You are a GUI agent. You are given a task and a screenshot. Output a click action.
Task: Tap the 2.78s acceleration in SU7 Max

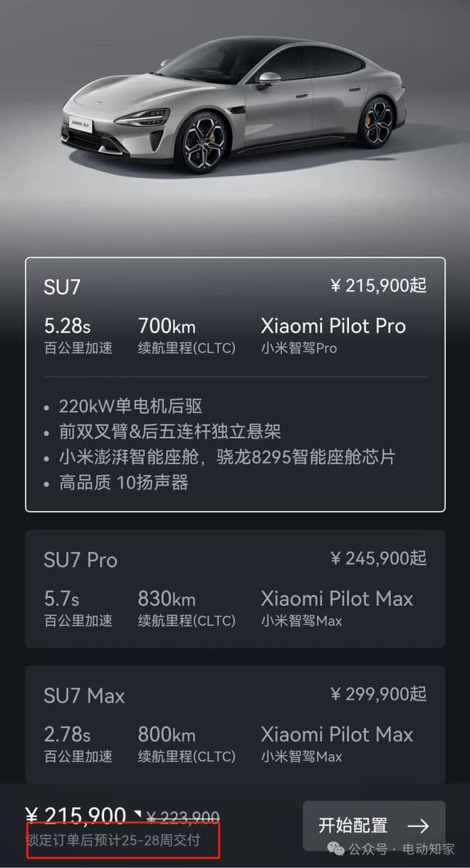(67, 734)
